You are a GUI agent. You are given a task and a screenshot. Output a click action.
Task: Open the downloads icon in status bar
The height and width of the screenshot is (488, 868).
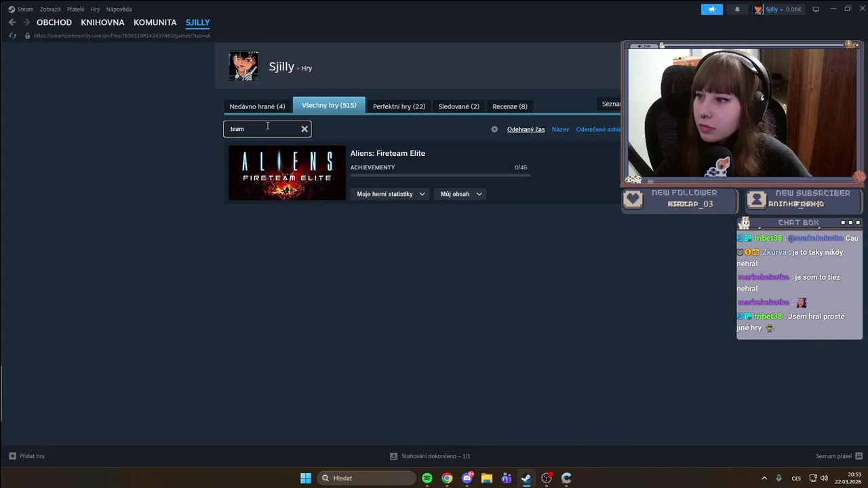point(393,456)
